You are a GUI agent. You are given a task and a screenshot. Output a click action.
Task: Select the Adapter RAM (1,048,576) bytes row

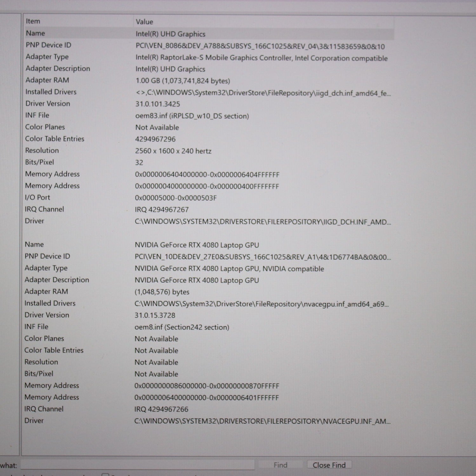click(162, 292)
